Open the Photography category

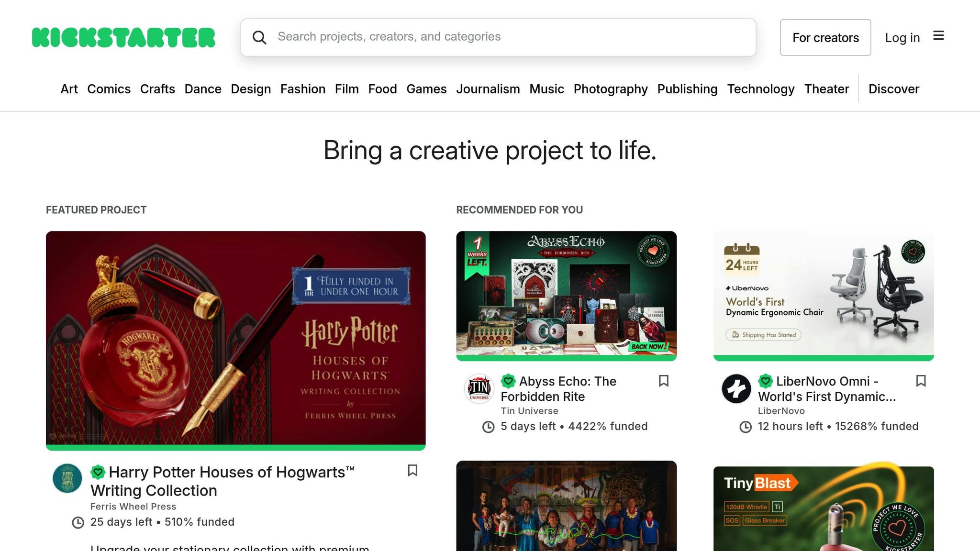point(611,89)
